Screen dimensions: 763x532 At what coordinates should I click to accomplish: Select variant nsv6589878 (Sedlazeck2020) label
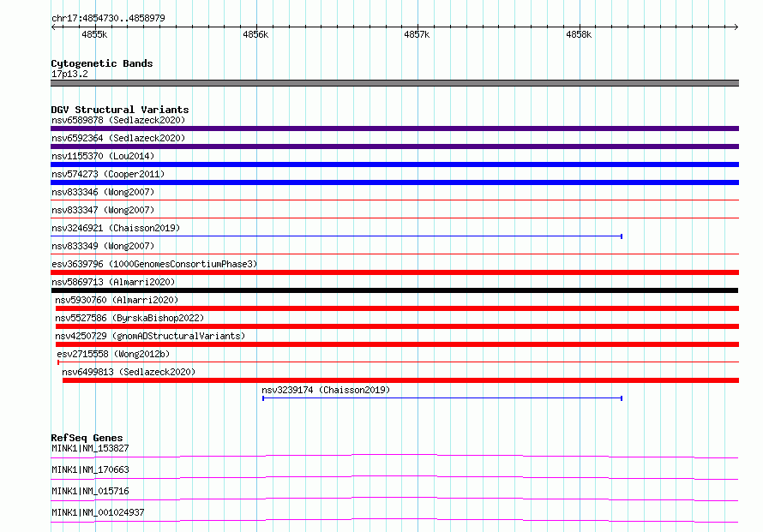(x=118, y=120)
